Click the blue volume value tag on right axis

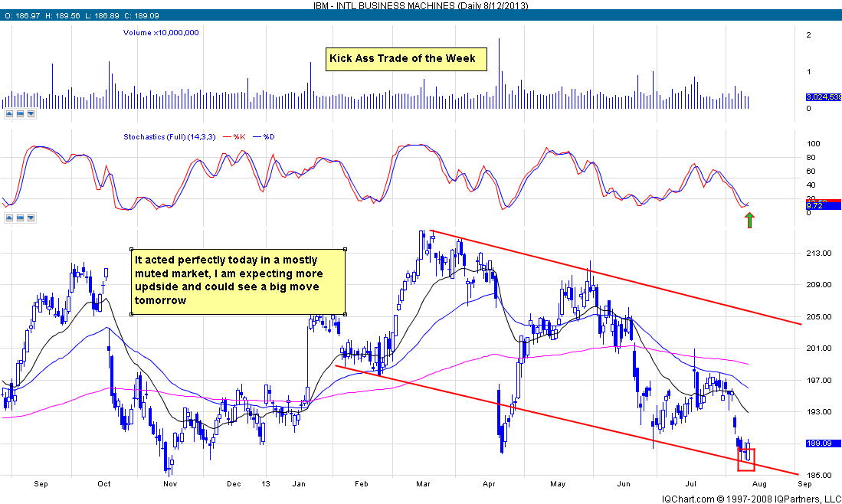822,97
